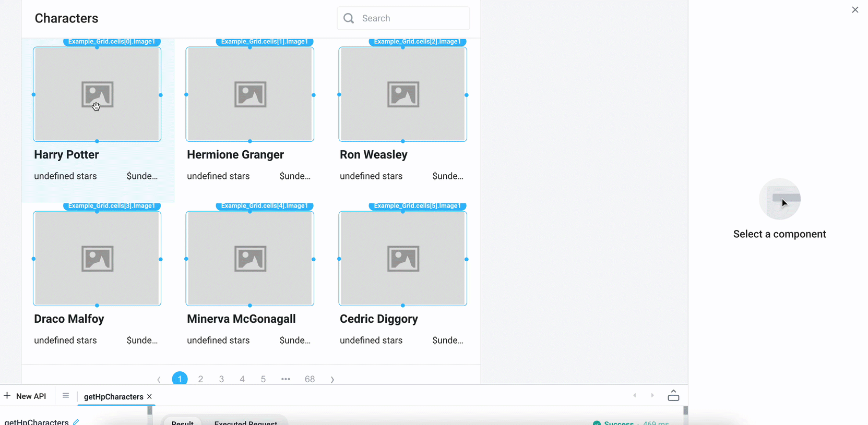Image resolution: width=868 pixels, height=425 pixels.
Task: Click 'undefined stars' under Minerva McGonagall
Action: coord(218,341)
